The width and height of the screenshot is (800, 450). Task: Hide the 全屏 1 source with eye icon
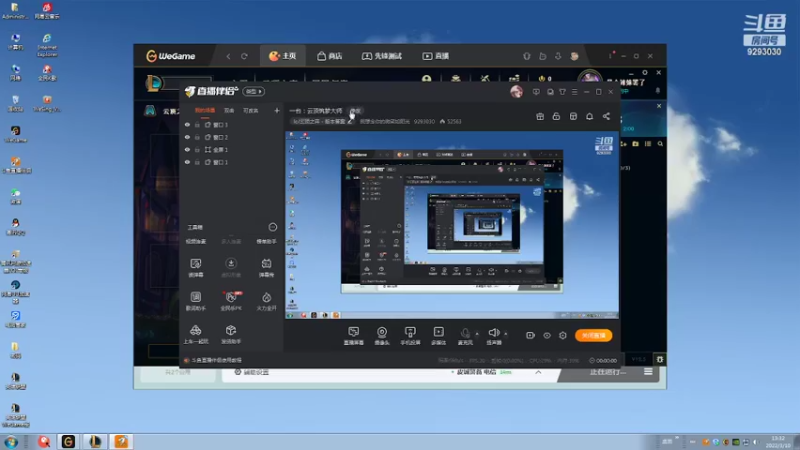coord(187,149)
